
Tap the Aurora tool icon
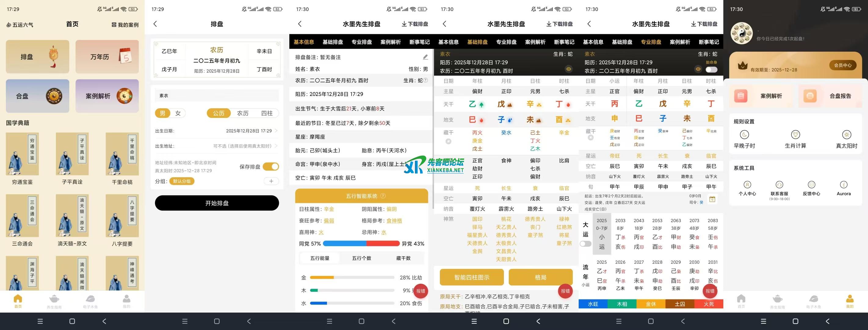844,185
